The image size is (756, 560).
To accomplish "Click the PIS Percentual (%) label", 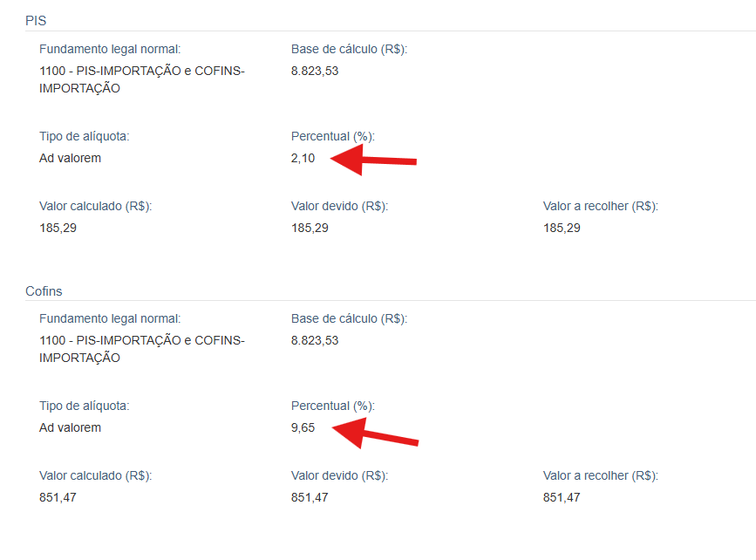I will click(333, 136).
